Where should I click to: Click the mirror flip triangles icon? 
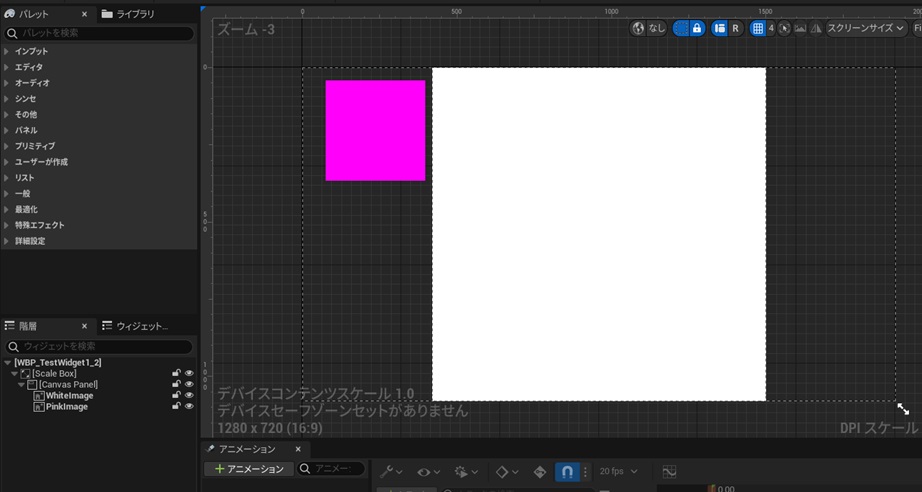(816, 28)
